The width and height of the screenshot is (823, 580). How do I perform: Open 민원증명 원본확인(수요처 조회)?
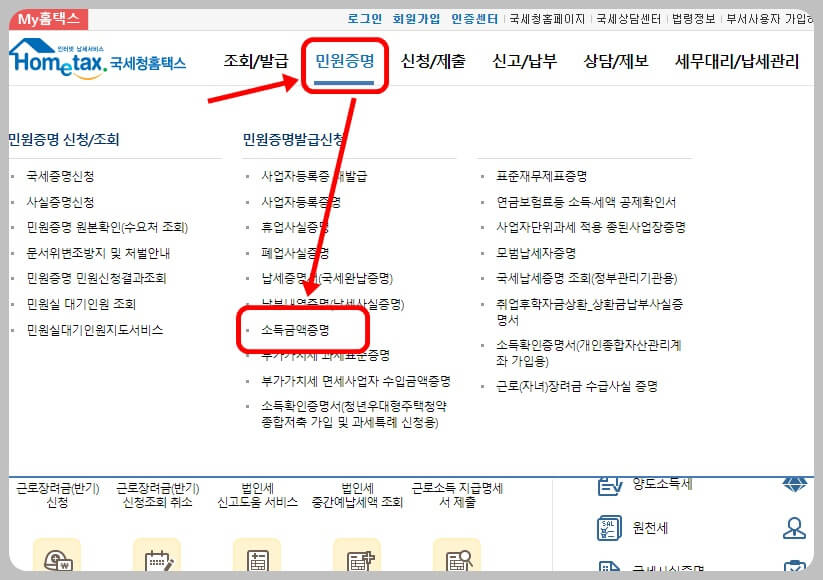(107, 227)
